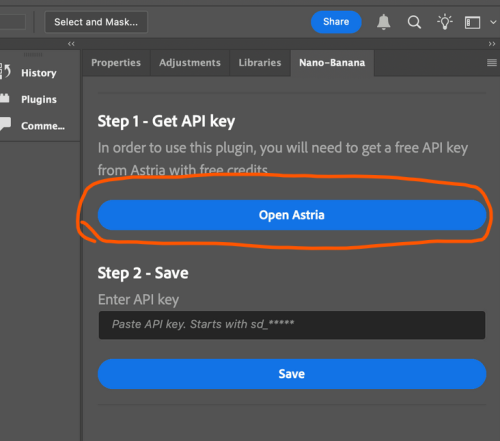The width and height of the screenshot is (500, 441).
Task: Switch to the Libraries tab
Action: [x=260, y=63]
